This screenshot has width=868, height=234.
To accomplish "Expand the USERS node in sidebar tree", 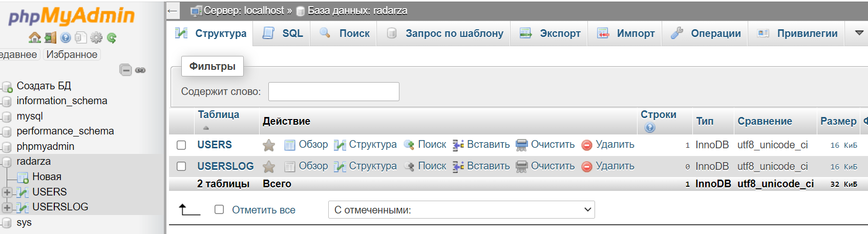I will [7, 192].
